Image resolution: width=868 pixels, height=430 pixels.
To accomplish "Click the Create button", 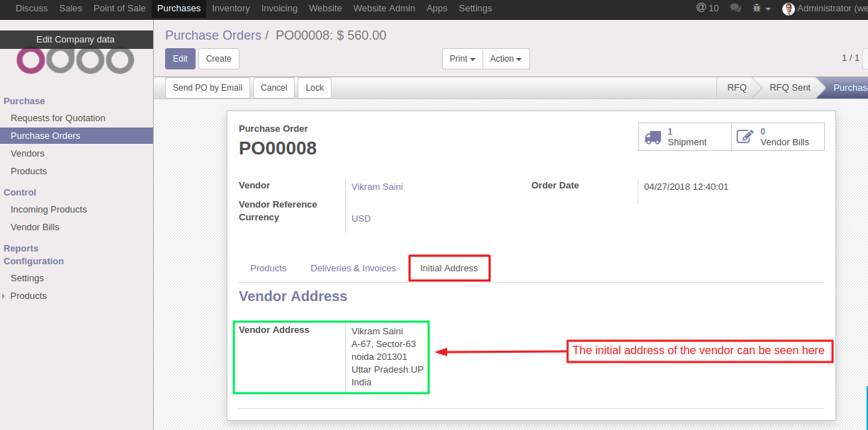I will pyautogui.click(x=219, y=59).
